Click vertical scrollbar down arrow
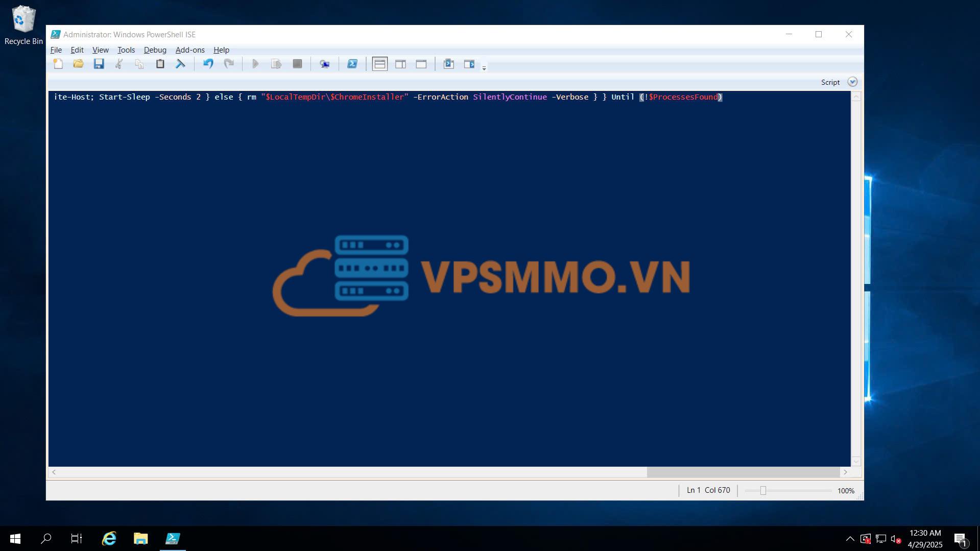Viewport: 980px width, 551px height. (856, 462)
